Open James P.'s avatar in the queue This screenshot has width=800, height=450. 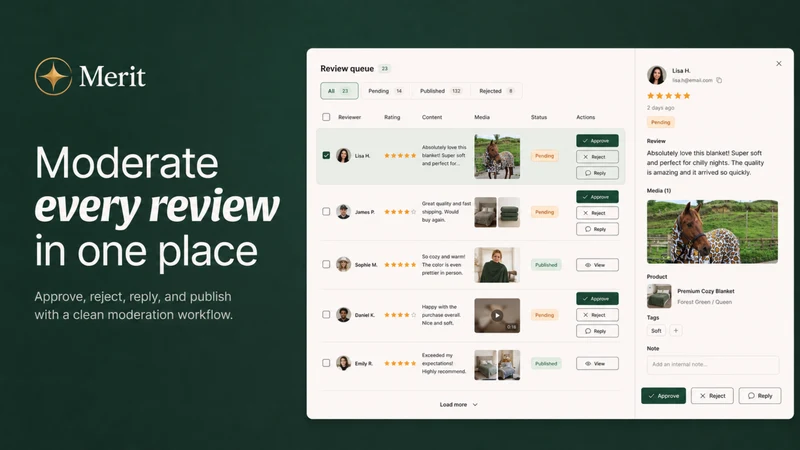coord(343,212)
